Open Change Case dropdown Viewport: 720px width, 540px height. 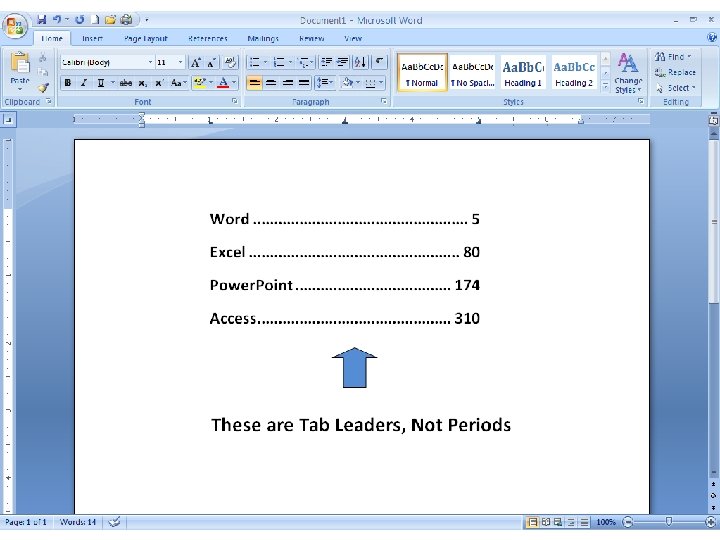click(x=178, y=83)
